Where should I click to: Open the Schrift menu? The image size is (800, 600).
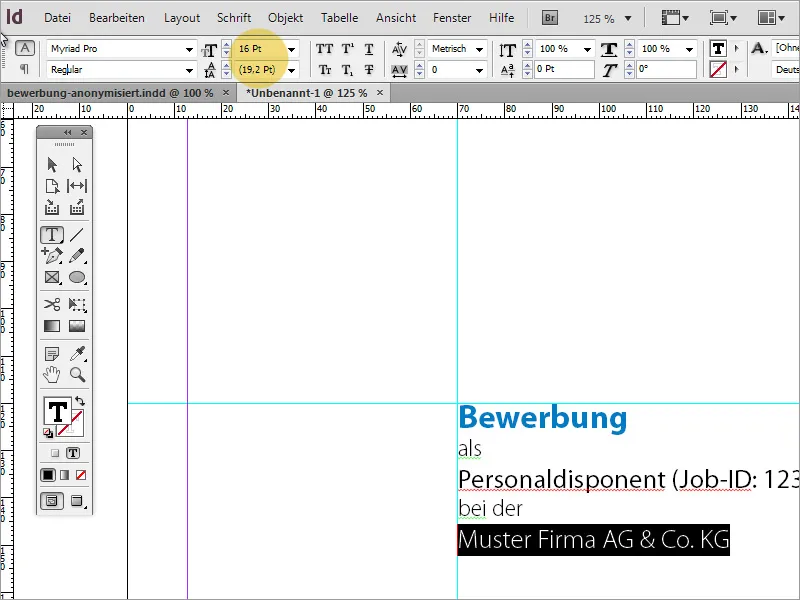coord(233,17)
